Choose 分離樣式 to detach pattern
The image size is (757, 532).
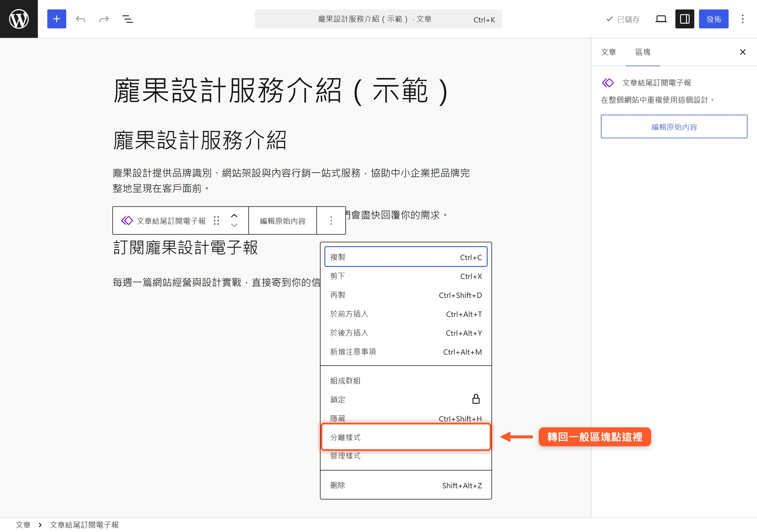pos(406,437)
